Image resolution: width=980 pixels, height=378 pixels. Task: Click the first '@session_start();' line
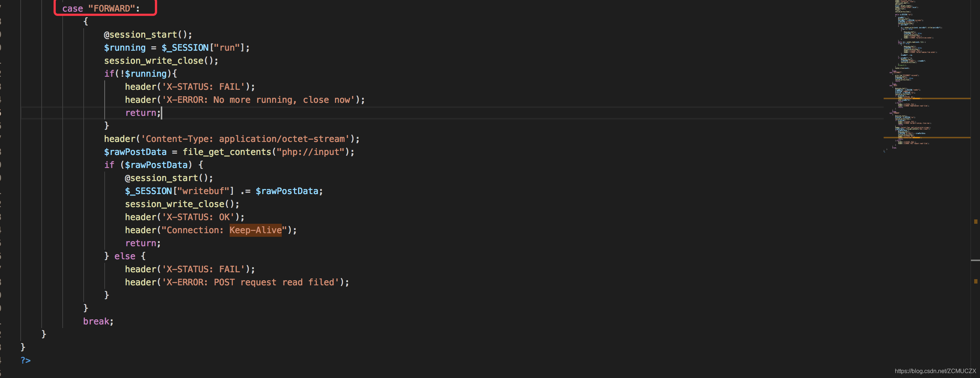point(148,35)
